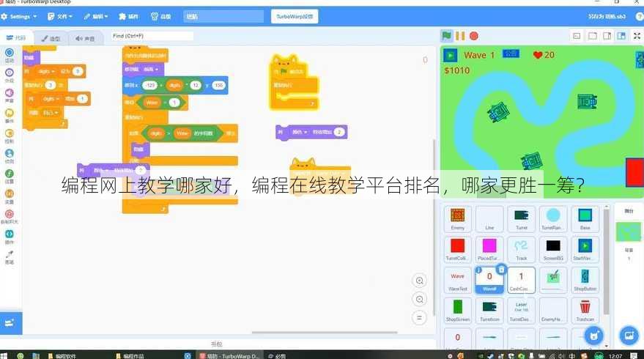Enter full screen stage mode

tap(637, 36)
